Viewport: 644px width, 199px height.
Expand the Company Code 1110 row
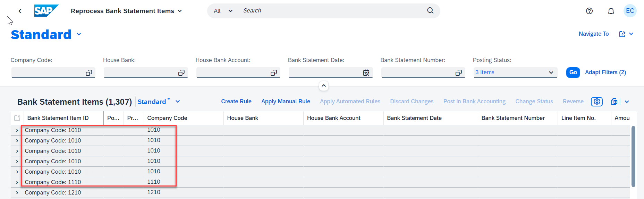[17, 182]
